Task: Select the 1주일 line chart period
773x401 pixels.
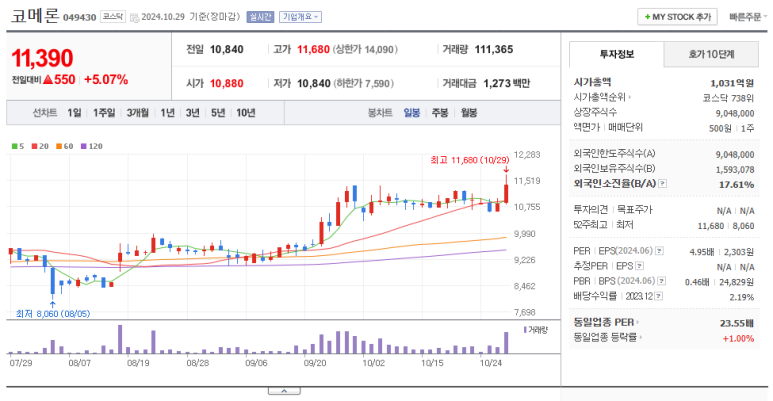Action: click(x=104, y=113)
